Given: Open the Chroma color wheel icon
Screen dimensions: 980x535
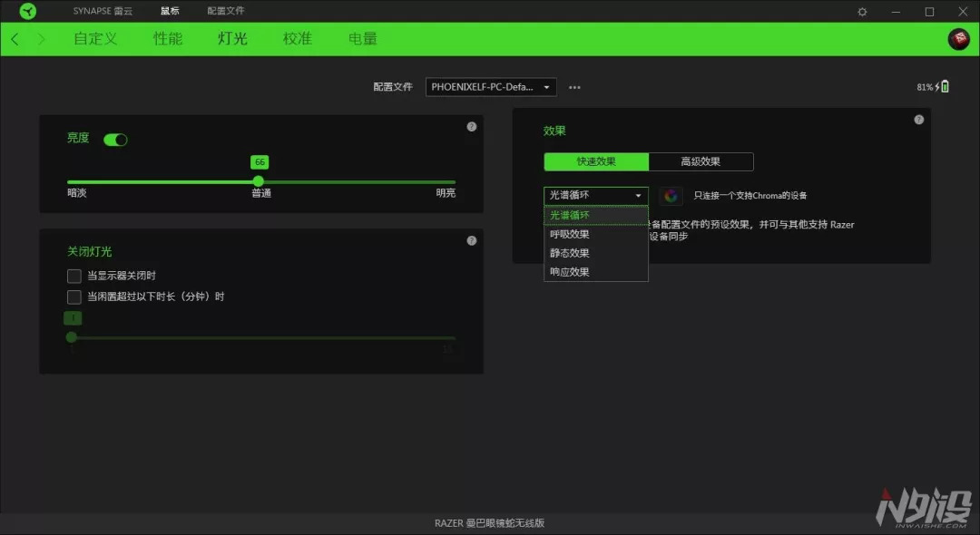Looking at the screenshot, I should (671, 195).
